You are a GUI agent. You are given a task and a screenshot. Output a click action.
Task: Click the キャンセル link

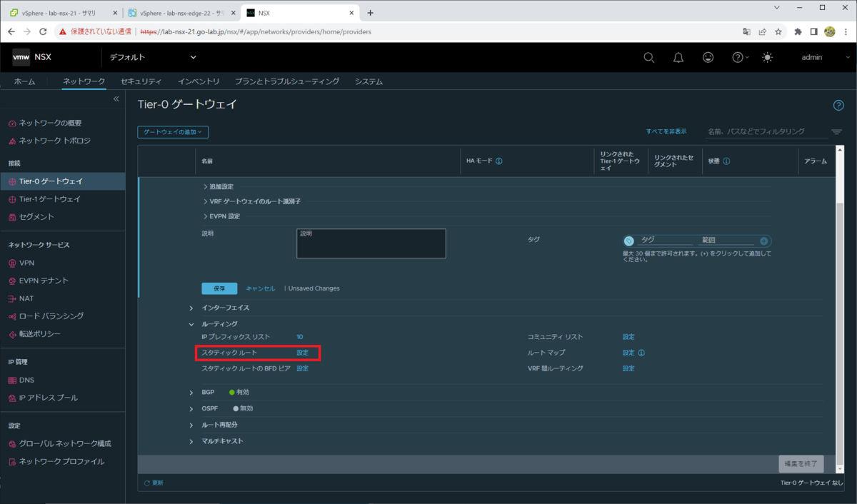260,288
